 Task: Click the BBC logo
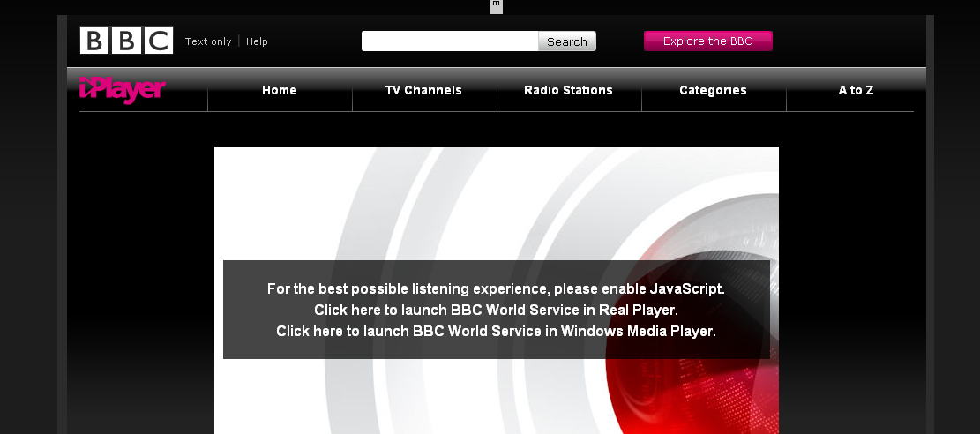coord(126,41)
